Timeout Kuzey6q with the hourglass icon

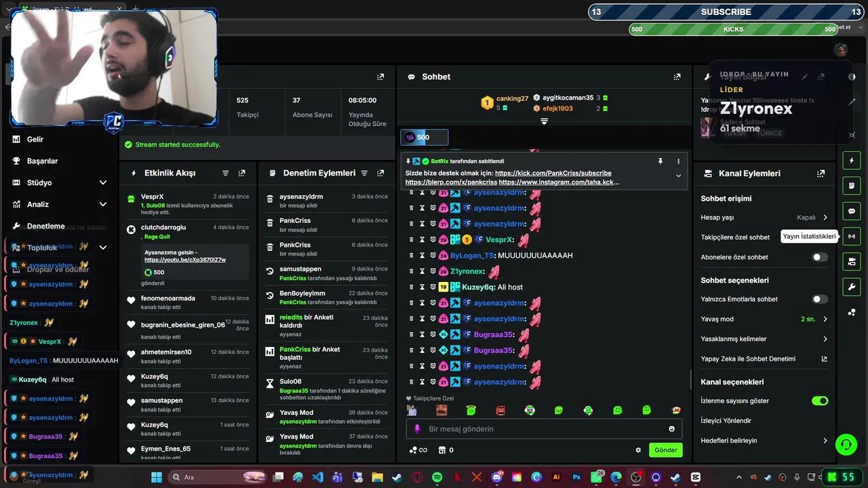click(422, 287)
